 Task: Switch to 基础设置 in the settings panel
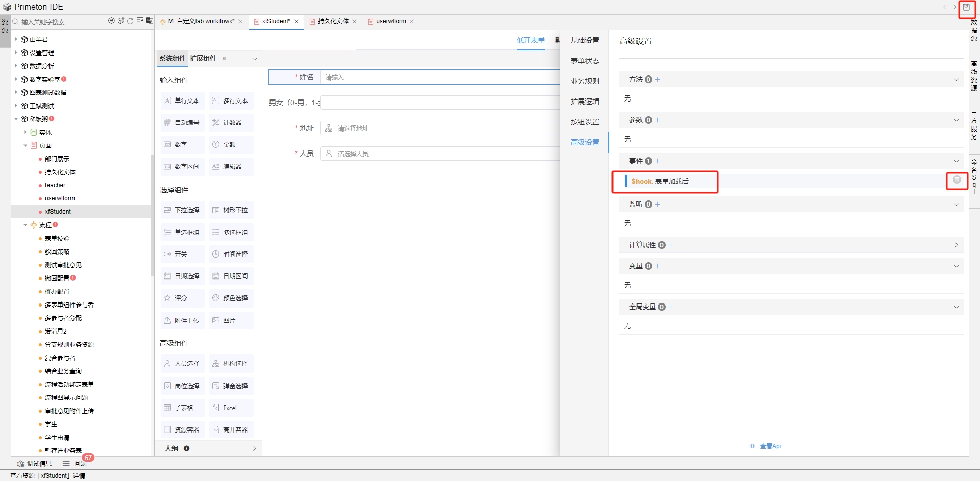tap(585, 40)
